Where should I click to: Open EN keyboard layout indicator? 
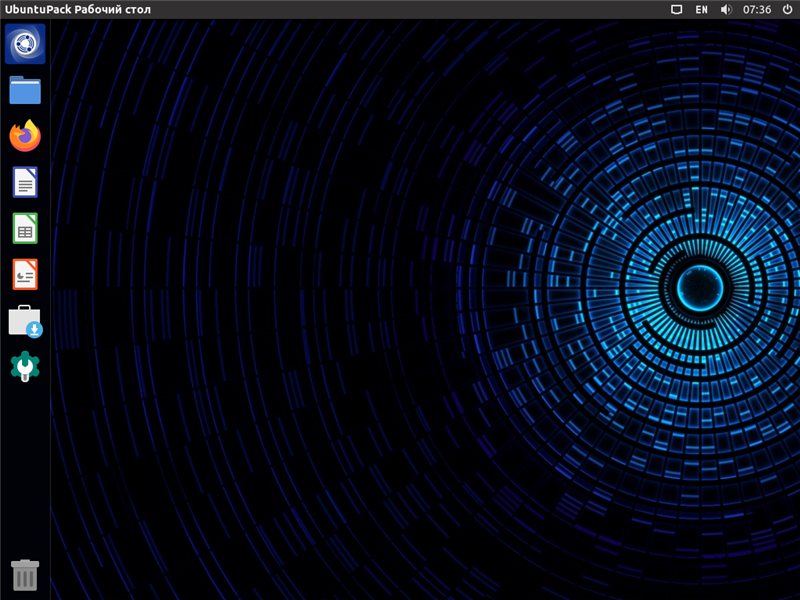point(702,10)
